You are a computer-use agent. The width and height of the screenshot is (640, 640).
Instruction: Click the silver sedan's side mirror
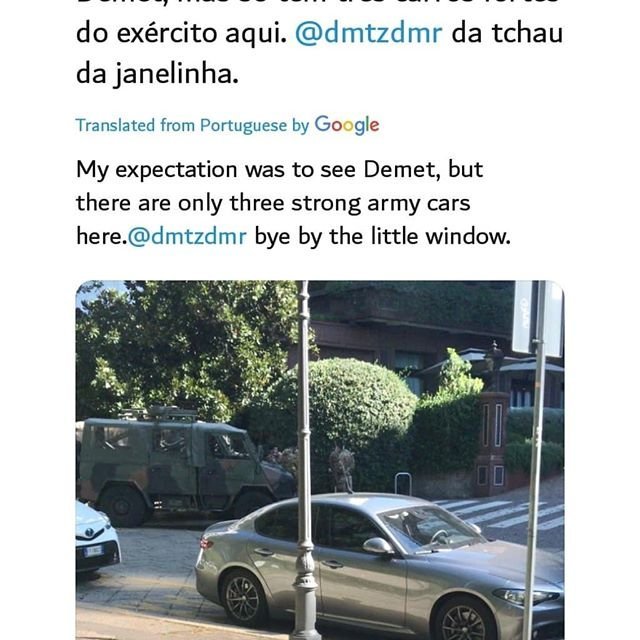(x=378, y=546)
